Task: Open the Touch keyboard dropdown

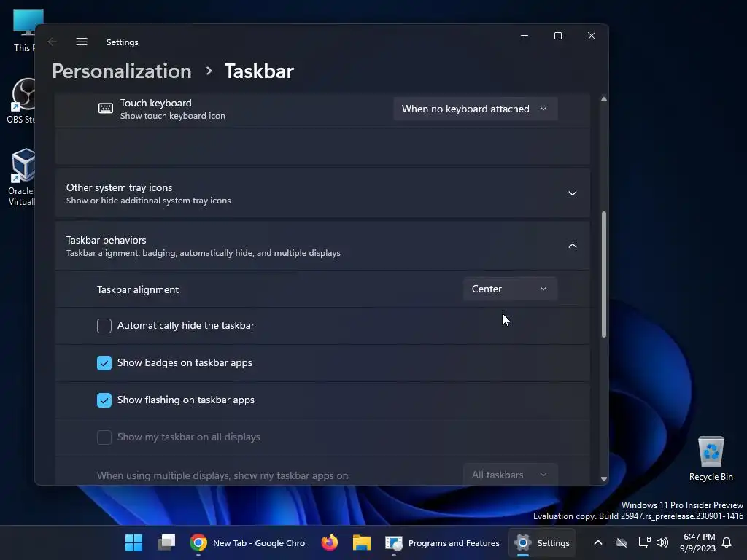Action: 475,109
